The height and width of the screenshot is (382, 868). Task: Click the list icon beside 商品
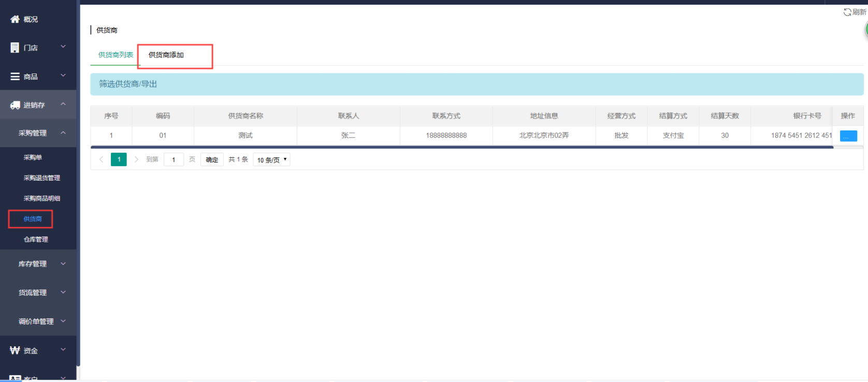tap(15, 77)
